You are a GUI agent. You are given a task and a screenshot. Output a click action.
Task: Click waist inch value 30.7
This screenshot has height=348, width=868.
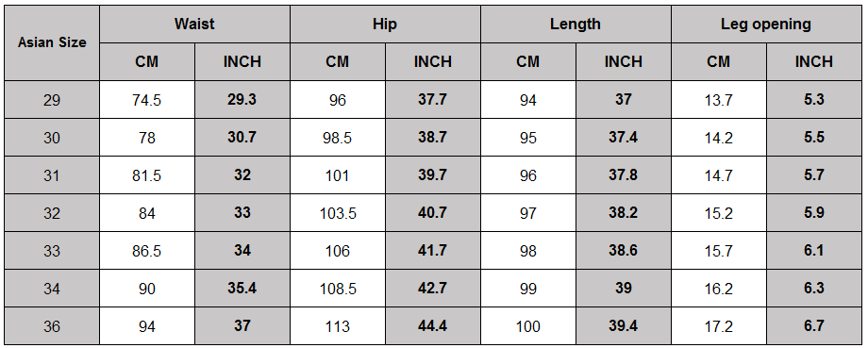point(242,137)
